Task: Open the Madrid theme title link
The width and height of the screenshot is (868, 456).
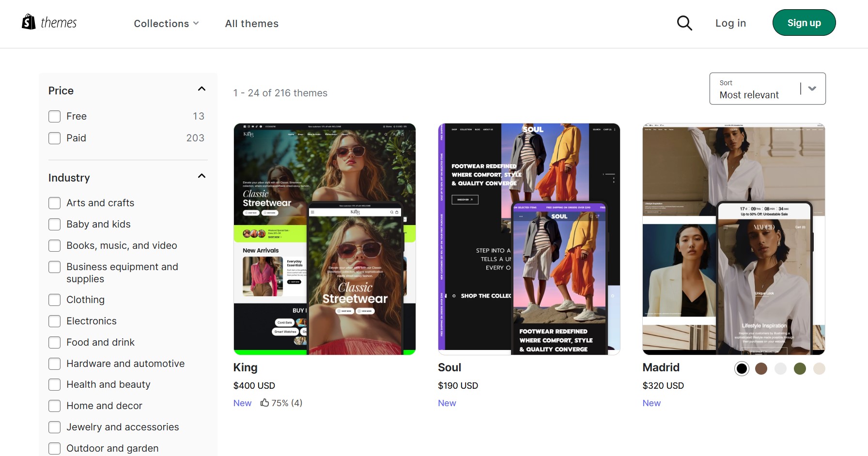Action: coord(661,367)
